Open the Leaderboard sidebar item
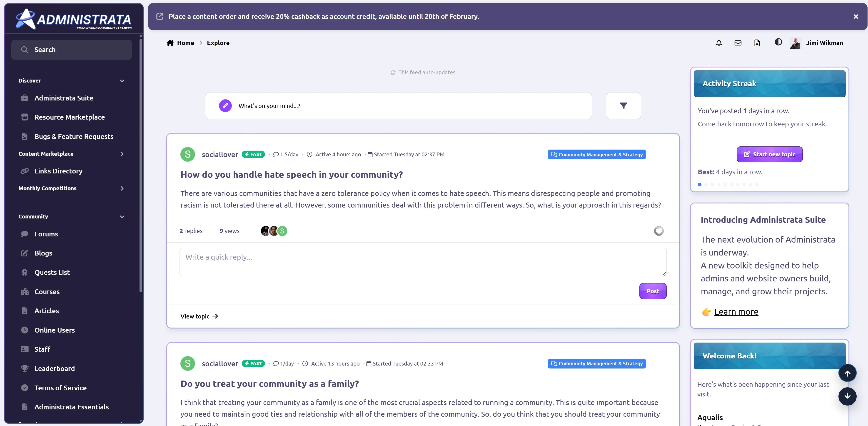The image size is (868, 426). [x=55, y=368]
